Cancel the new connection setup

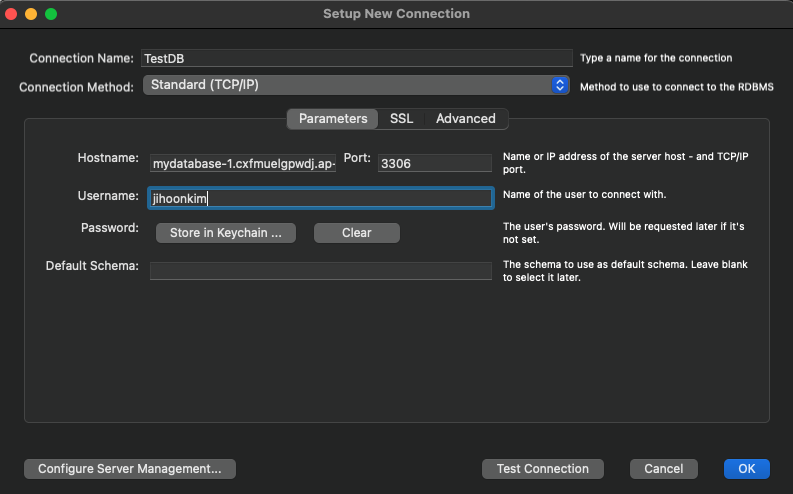point(664,469)
